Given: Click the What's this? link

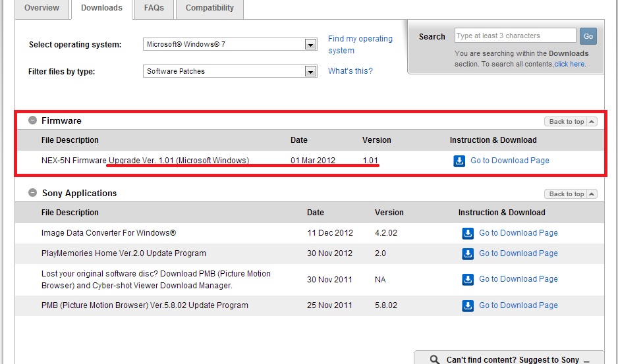Looking at the screenshot, I should [x=351, y=71].
